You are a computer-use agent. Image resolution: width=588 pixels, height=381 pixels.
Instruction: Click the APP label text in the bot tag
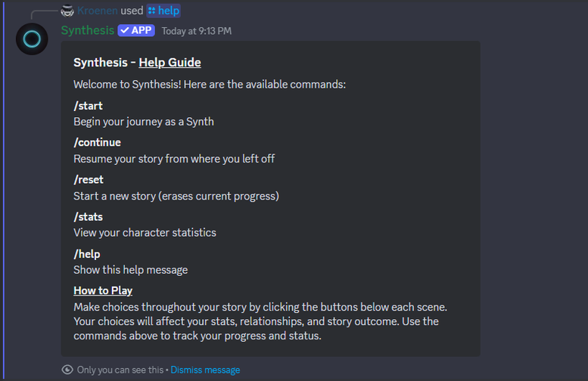point(142,30)
